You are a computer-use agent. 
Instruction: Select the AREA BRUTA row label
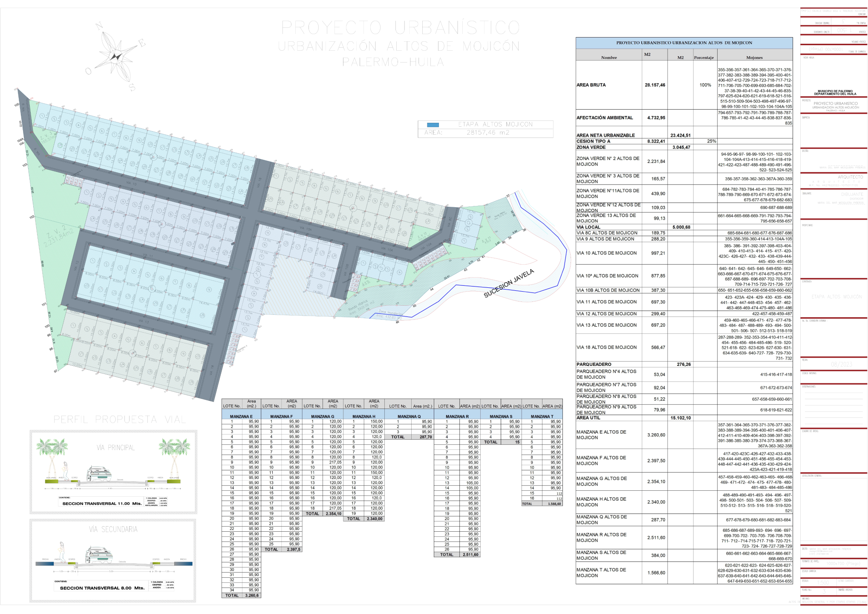click(x=591, y=85)
